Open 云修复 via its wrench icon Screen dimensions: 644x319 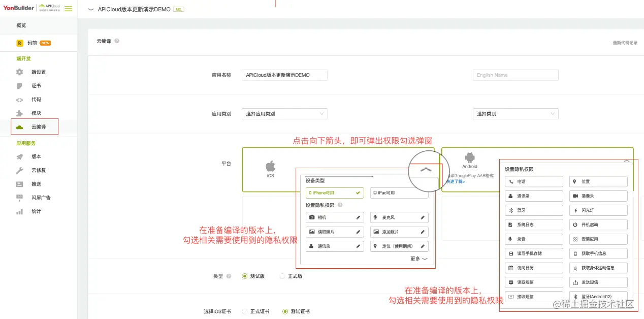pyautogui.click(x=19, y=171)
